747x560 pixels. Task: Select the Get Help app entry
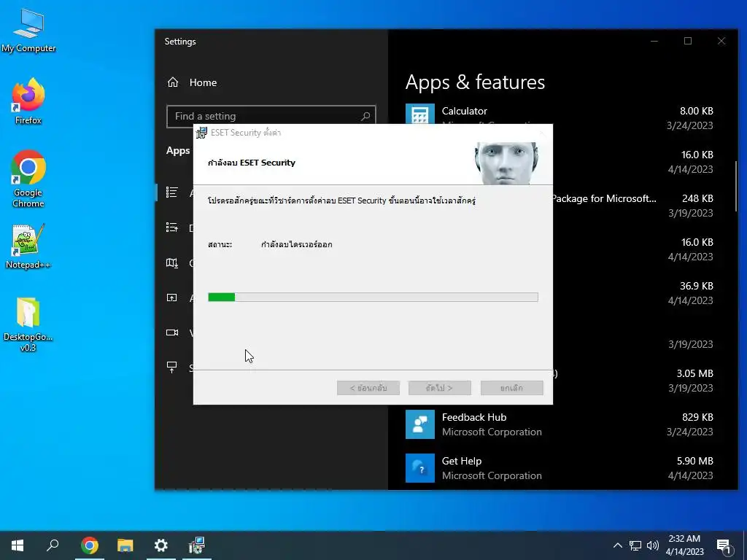point(560,468)
